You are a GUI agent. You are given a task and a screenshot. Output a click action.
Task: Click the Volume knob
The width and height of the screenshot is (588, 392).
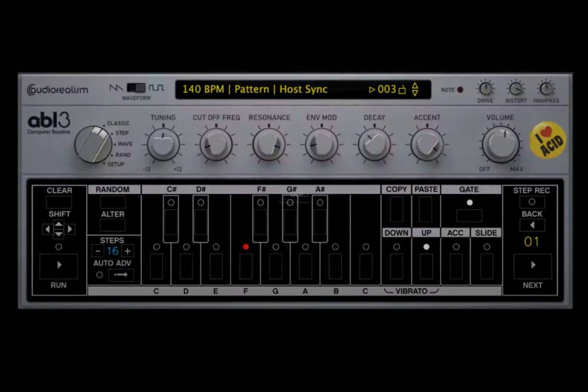point(500,144)
